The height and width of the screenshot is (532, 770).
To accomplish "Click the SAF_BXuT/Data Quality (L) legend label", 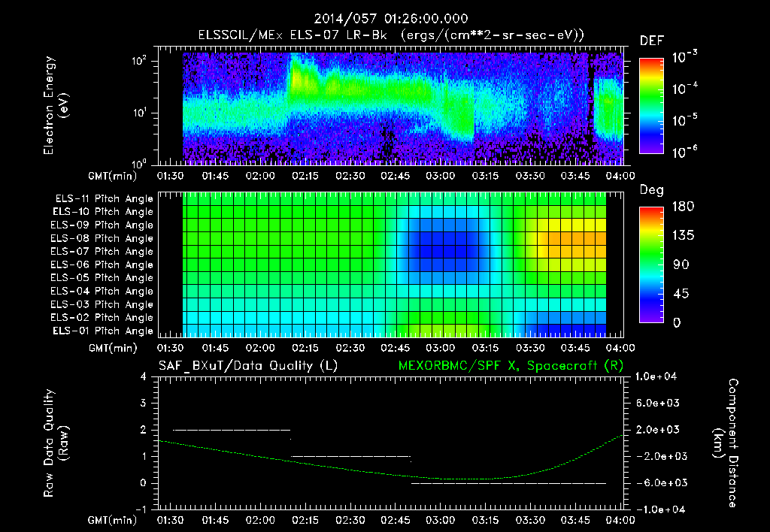I will 248,366.
